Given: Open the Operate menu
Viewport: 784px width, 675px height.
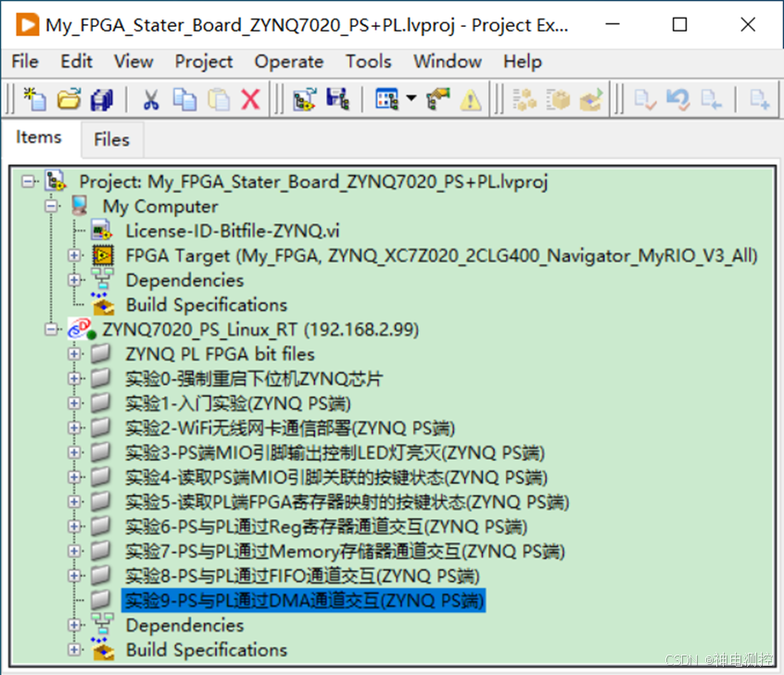Looking at the screenshot, I should 289,61.
